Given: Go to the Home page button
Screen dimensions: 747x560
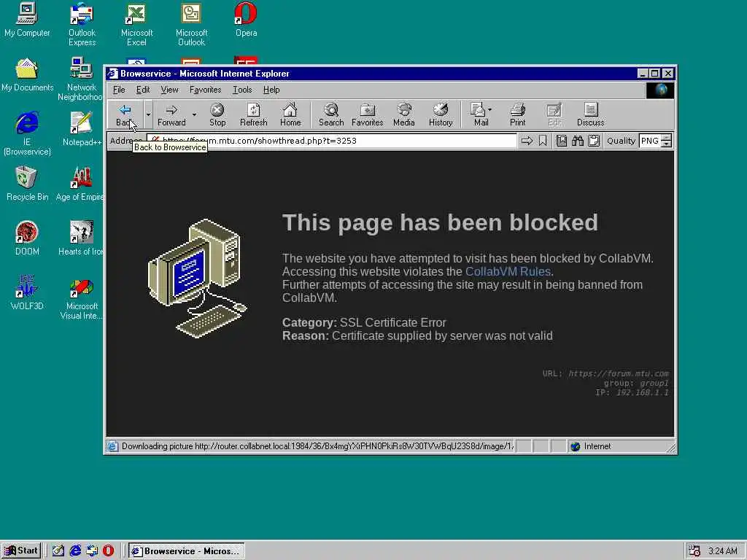Looking at the screenshot, I should coord(290,114).
